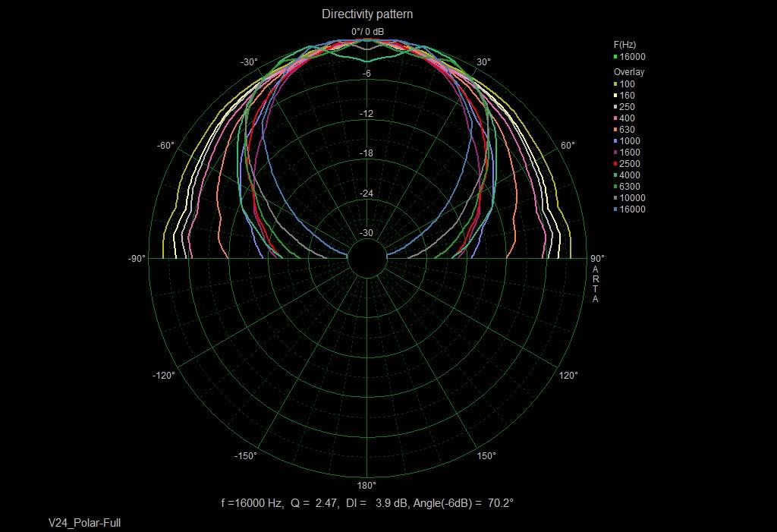
Task: Click the vertical ARTA watermark text
Action: point(596,284)
